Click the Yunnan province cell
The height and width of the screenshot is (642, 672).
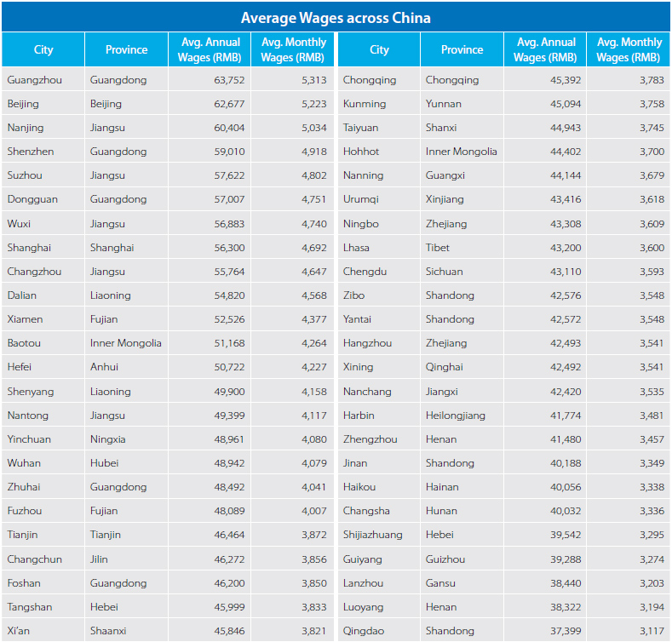pos(444,104)
